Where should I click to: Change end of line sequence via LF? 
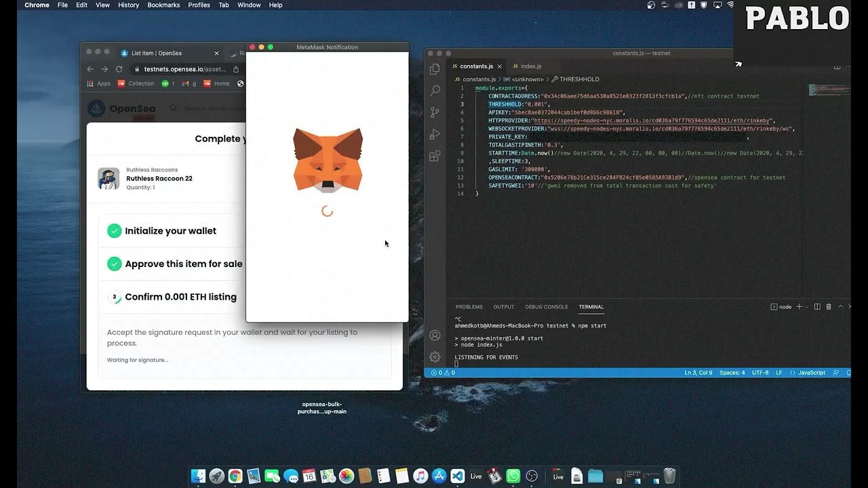(x=779, y=373)
